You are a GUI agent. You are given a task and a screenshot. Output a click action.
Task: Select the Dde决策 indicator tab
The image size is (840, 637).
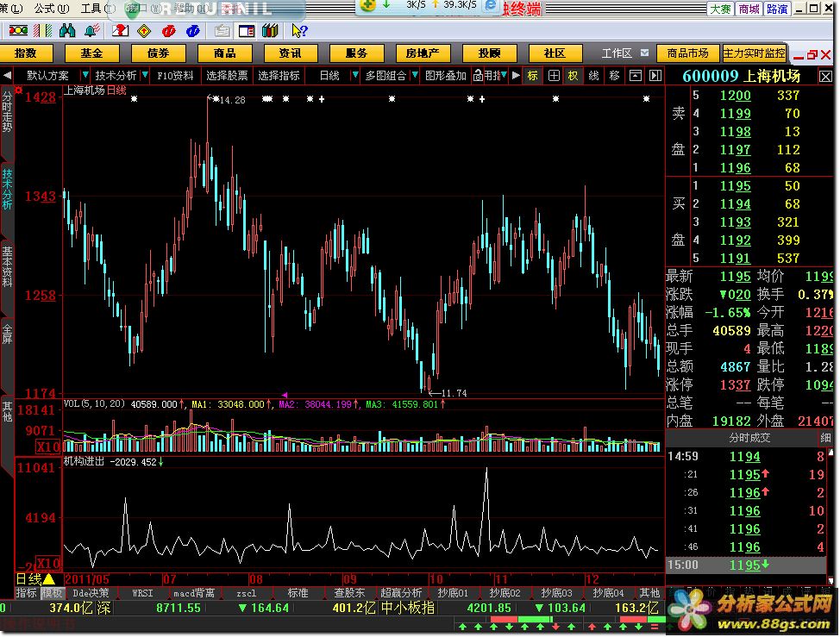click(x=91, y=593)
